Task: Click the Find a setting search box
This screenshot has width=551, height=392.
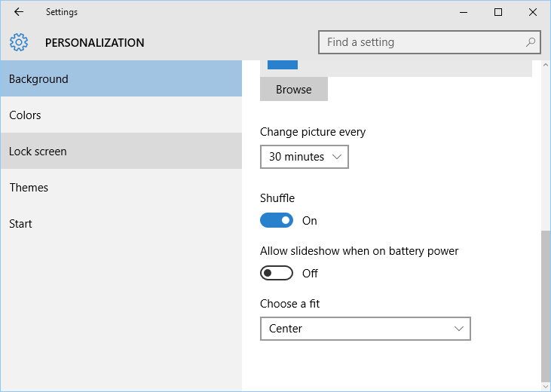Action: point(430,42)
